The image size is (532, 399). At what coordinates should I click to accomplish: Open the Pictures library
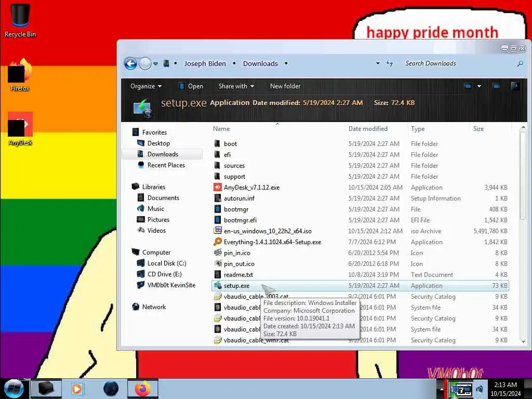point(158,220)
